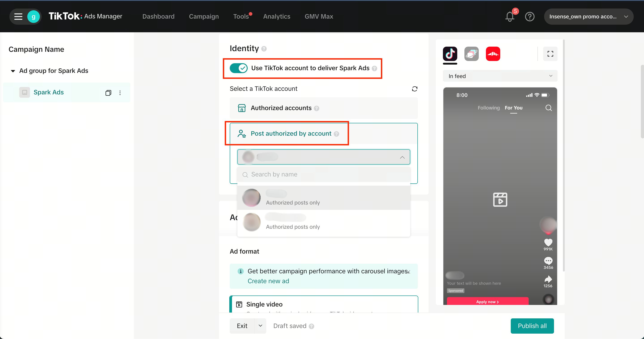Select the second app placement preview icon
The height and width of the screenshot is (339, 644).
[472, 54]
